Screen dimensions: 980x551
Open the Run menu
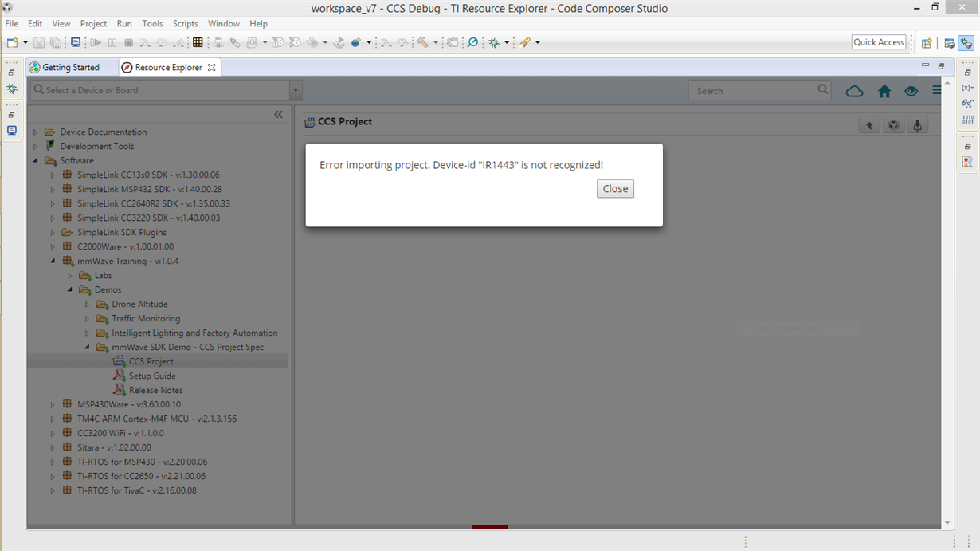124,24
